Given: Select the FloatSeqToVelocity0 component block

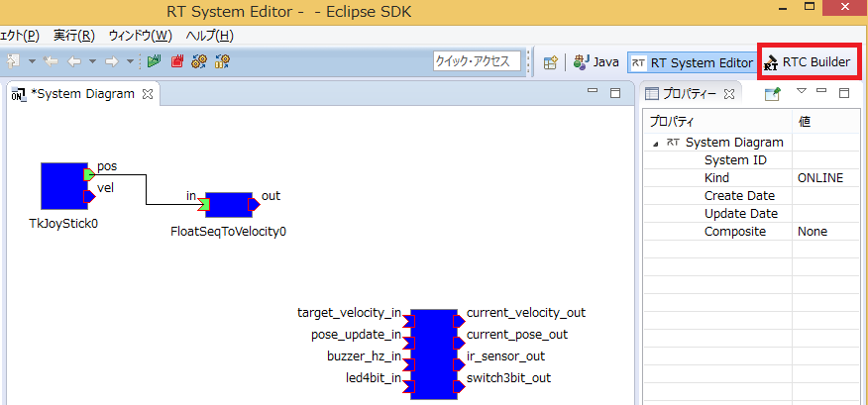Looking at the screenshot, I should click(x=227, y=205).
